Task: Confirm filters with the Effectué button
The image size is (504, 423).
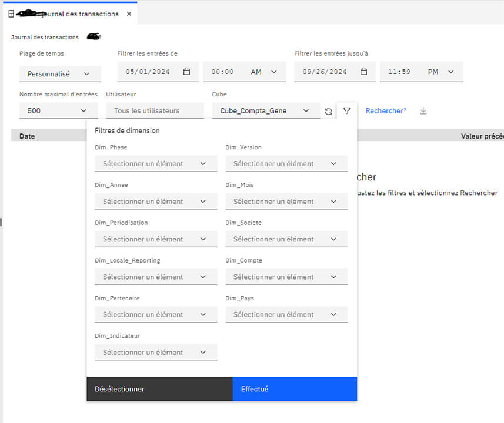Action: 294,389
